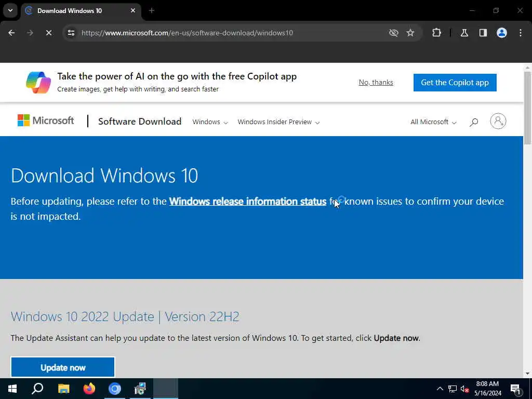The width and height of the screenshot is (532, 399).
Task: Click the sign-in account icon
Action: (x=498, y=121)
